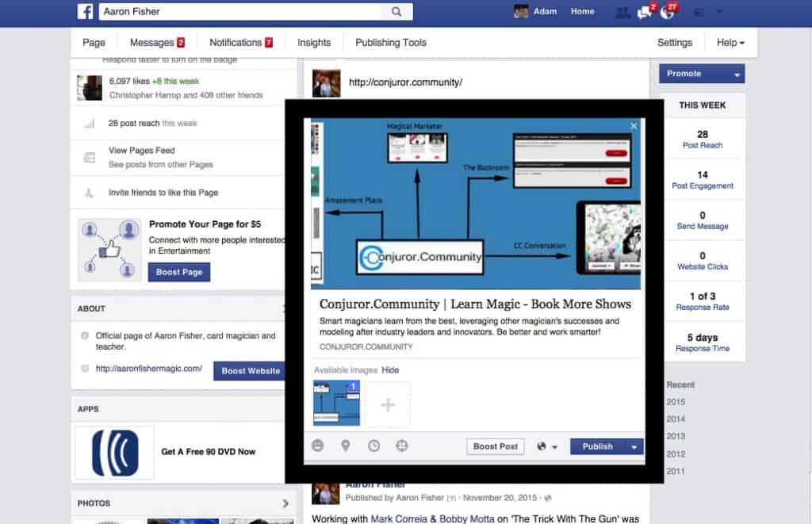
Task: Click the emoji feeling icon in composer
Action: coord(317,446)
